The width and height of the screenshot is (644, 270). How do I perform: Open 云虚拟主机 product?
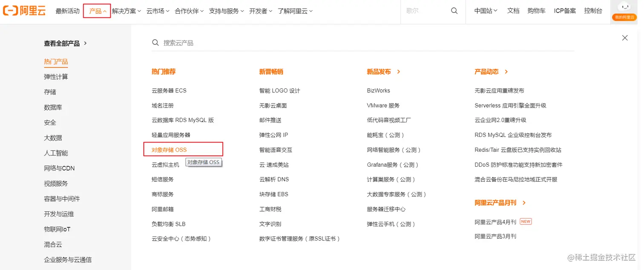point(165,165)
